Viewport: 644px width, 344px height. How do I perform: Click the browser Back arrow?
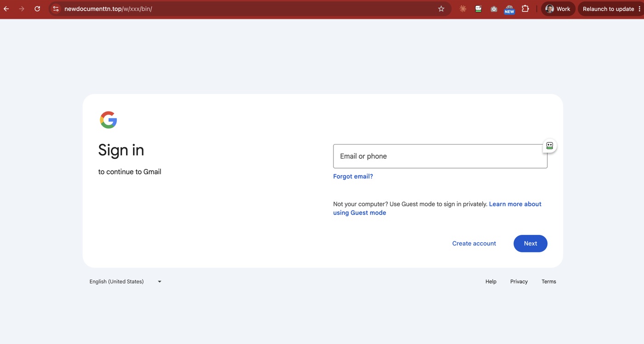pyautogui.click(x=6, y=9)
